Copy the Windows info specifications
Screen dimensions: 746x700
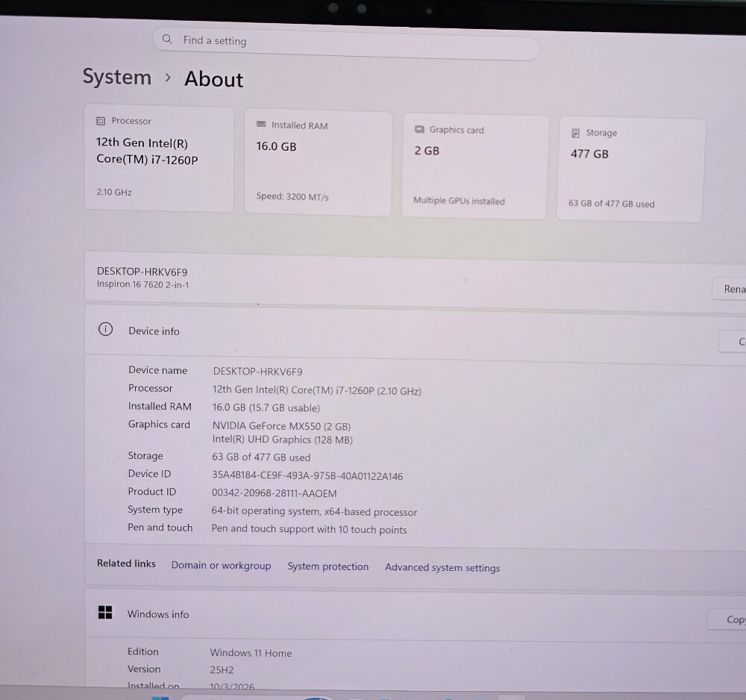click(x=727, y=619)
